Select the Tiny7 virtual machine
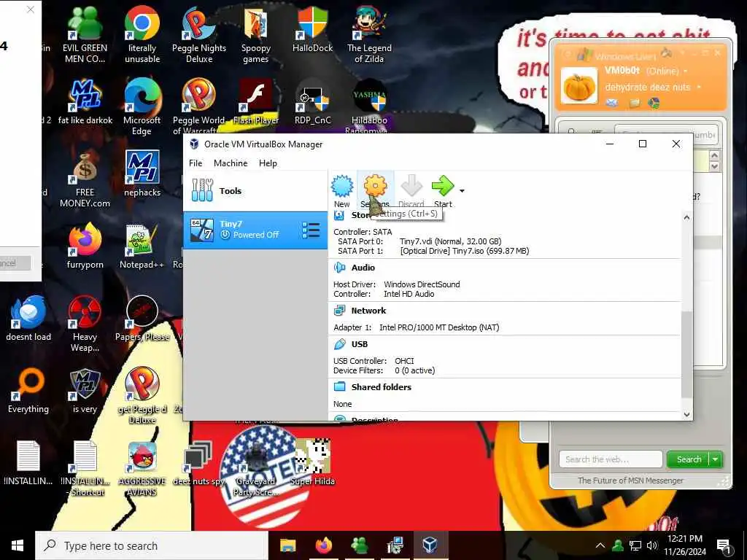This screenshot has height=560, width=747. (255, 230)
